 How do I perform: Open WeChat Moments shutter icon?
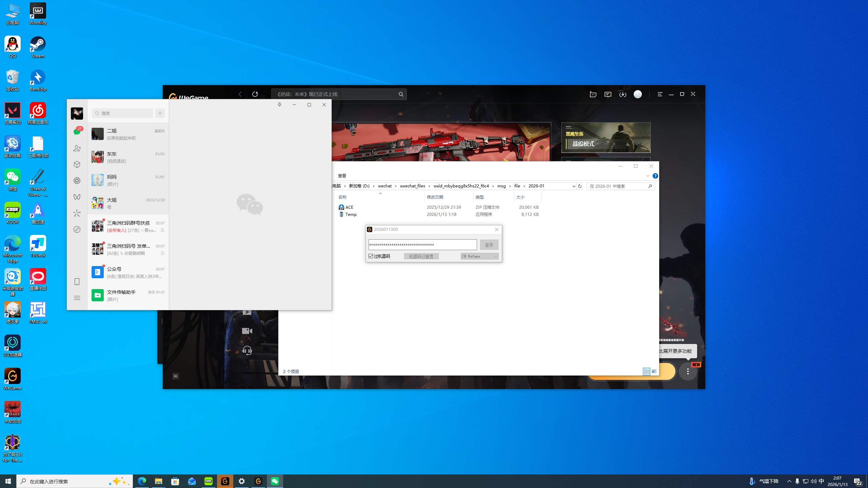[x=77, y=181]
